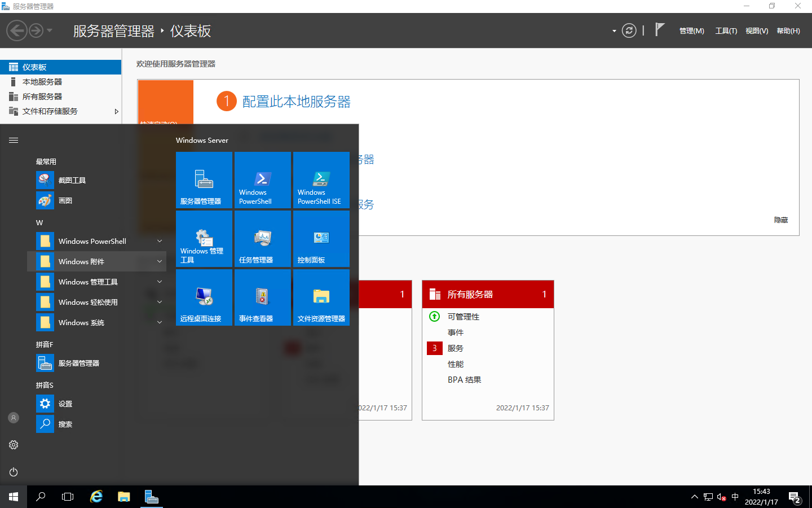Open the 文件资源管理器 tile

pyautogui.click(x=321, y=297)
